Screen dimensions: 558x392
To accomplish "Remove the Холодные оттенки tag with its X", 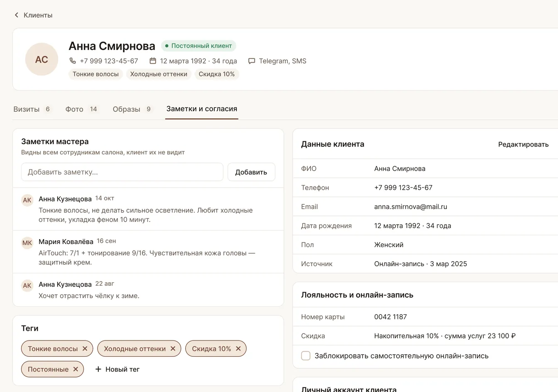I will (173, 349).
